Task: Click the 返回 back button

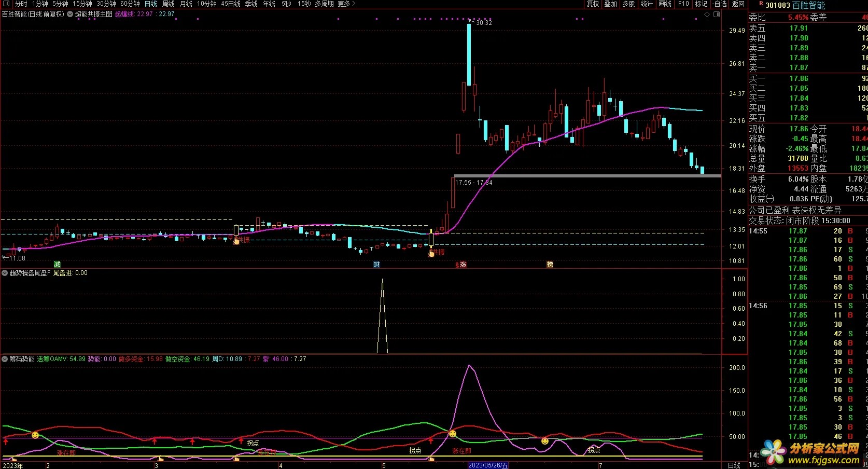Action: point(738,4)
